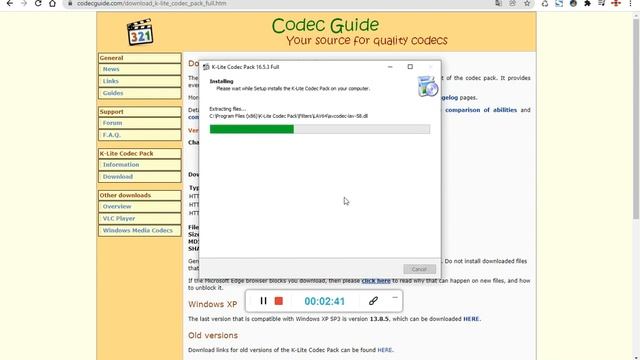Click the padlock site info icon
The width and height of the screenshot is (640, 360).
point(70,3)
